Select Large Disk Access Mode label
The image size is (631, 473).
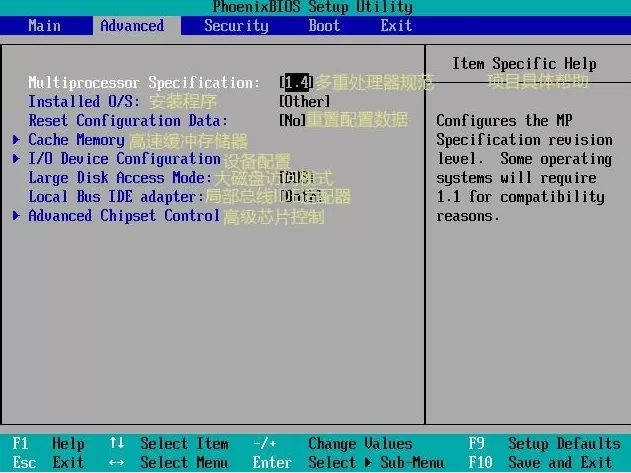pyautogui.click(x=120, y=178)
